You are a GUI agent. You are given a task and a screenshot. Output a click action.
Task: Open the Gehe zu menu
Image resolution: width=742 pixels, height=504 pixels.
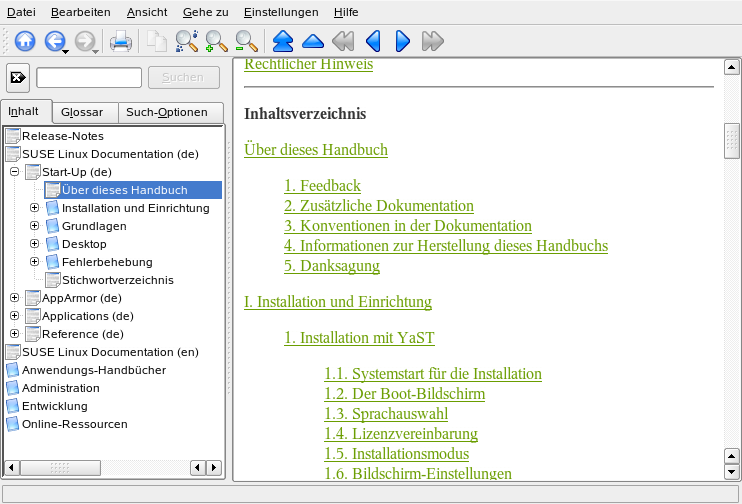click(x=205, y=12)
